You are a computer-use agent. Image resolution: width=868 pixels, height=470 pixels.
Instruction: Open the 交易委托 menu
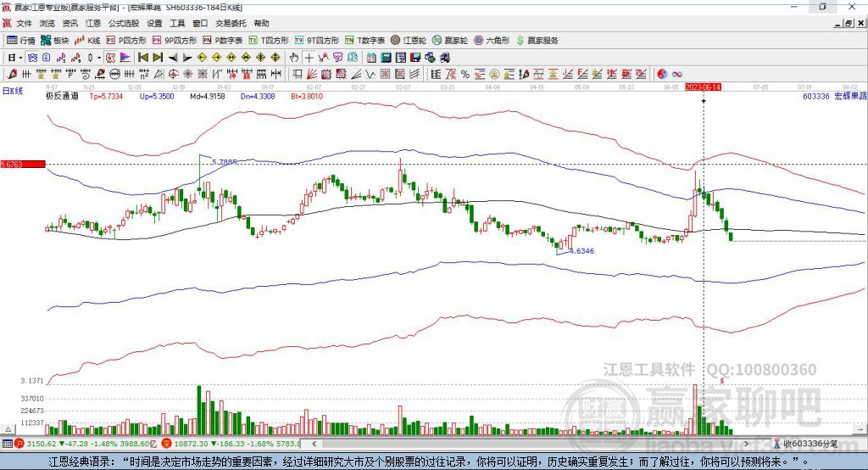click(231, 23)
